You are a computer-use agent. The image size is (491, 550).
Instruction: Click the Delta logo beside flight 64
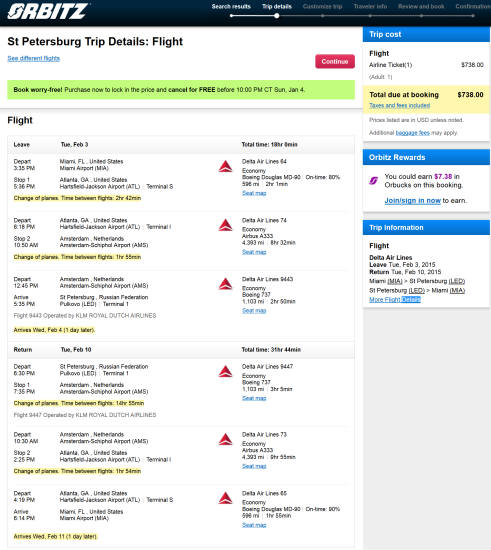click(x=226, y=166)
